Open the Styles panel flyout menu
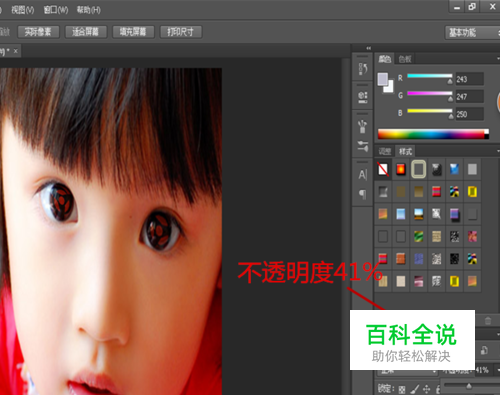The height and width of the screenshot is (395, 500). (498, 151)
